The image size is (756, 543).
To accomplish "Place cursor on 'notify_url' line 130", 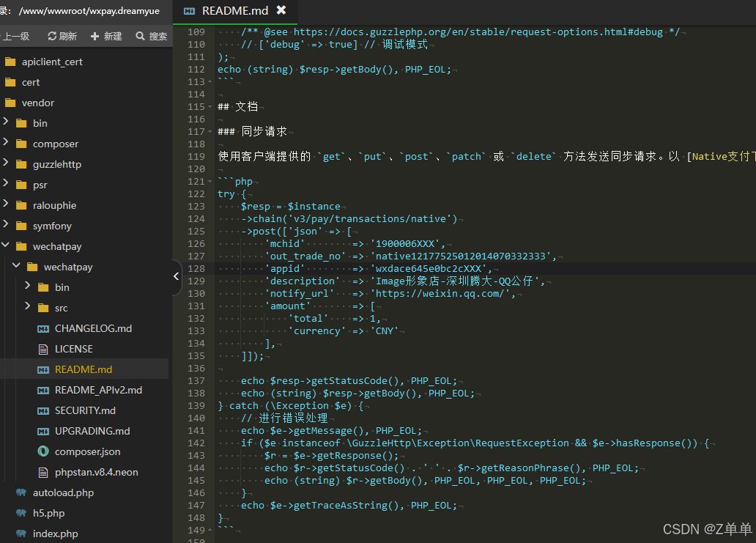I will coord(300,293).
